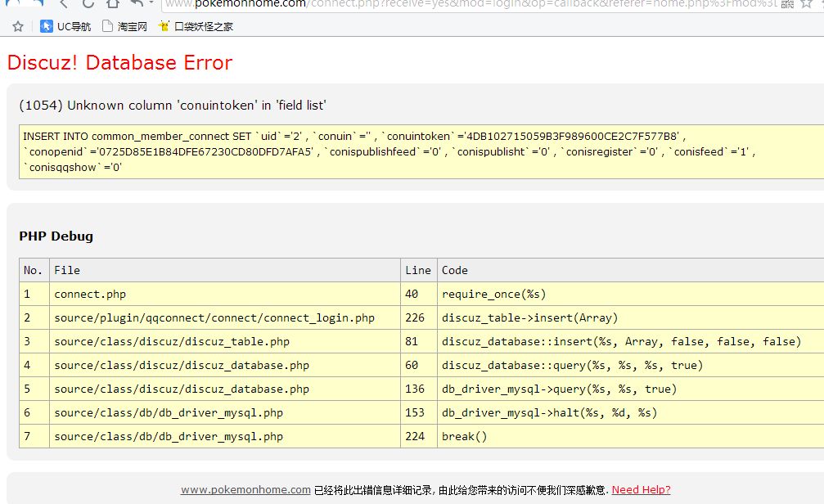Viewport: 824px width, 504px height.
Task: Select the db_driver_mysql->halt code cell
Action: click(x=631, y=412)
